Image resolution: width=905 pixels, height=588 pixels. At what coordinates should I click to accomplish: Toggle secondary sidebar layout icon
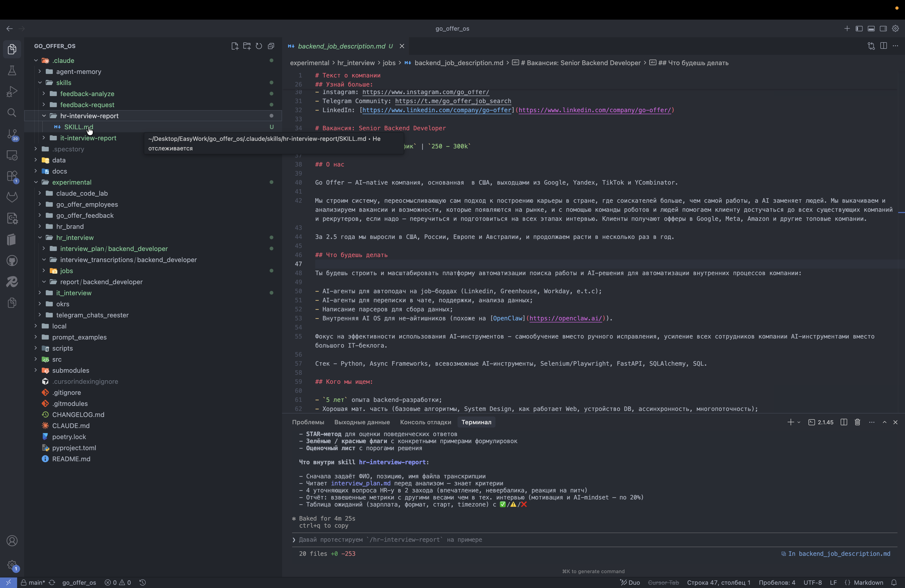tap(883, 28)
